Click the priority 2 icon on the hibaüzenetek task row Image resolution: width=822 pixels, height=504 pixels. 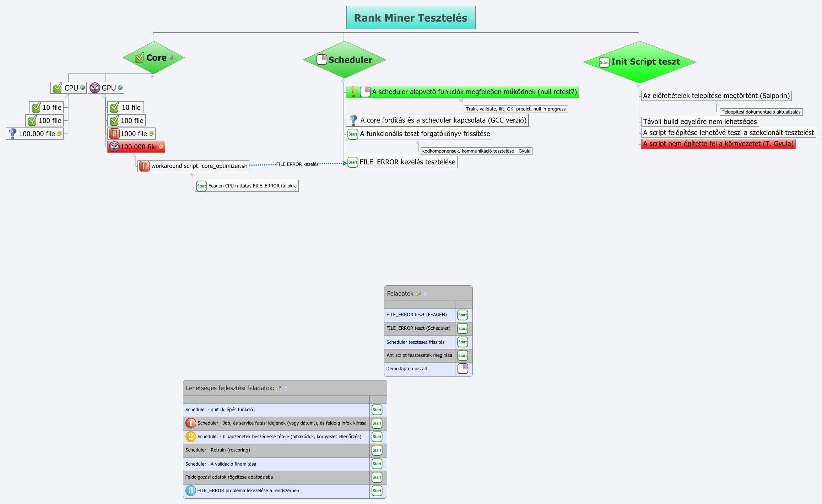coord(190,437)
